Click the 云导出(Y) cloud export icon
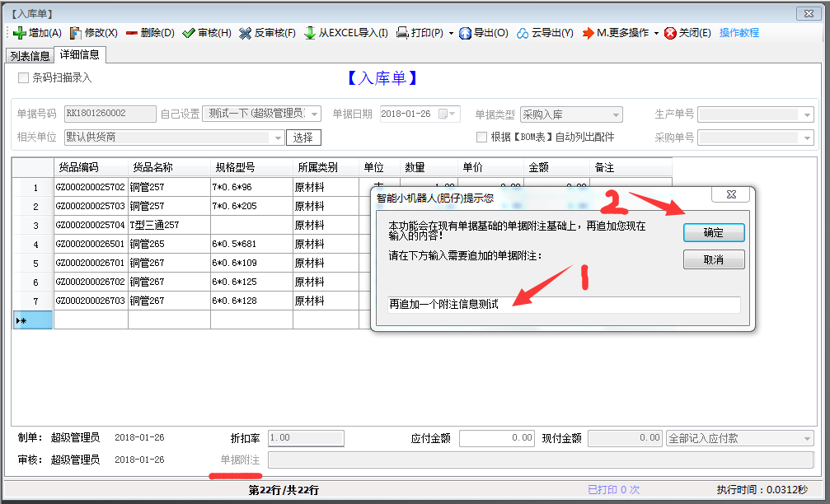 click(523, 33)
